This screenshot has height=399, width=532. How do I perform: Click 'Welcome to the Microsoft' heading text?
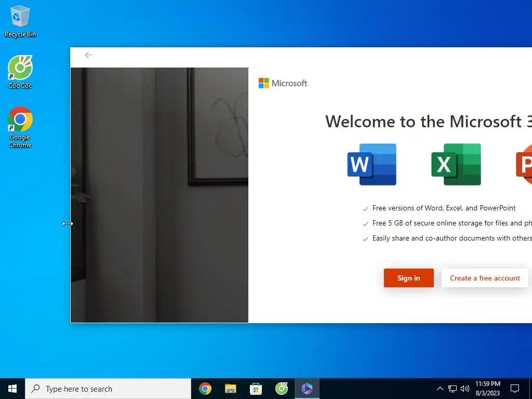click(x=428, y=122)
